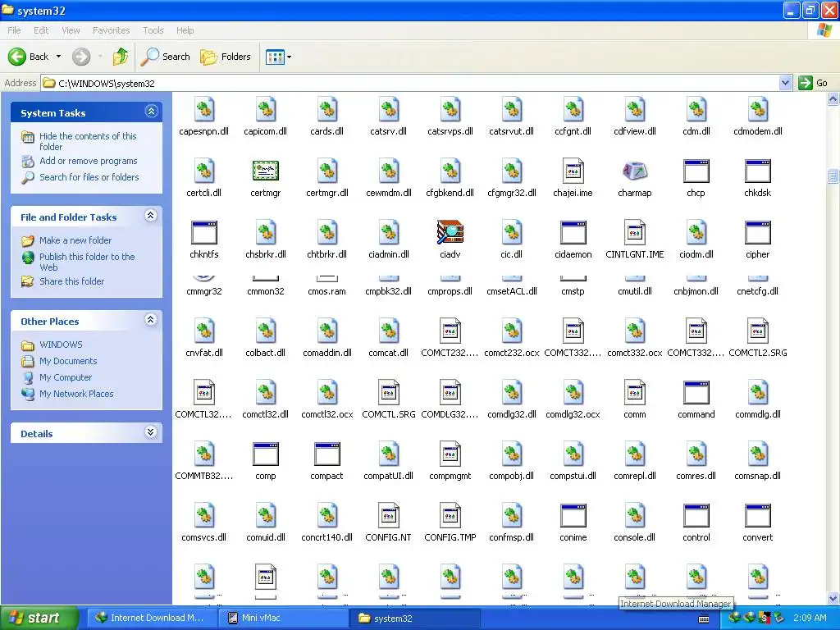Click the scrollbar down arrow
The image size is (840, 630).
tap(833, 598)
